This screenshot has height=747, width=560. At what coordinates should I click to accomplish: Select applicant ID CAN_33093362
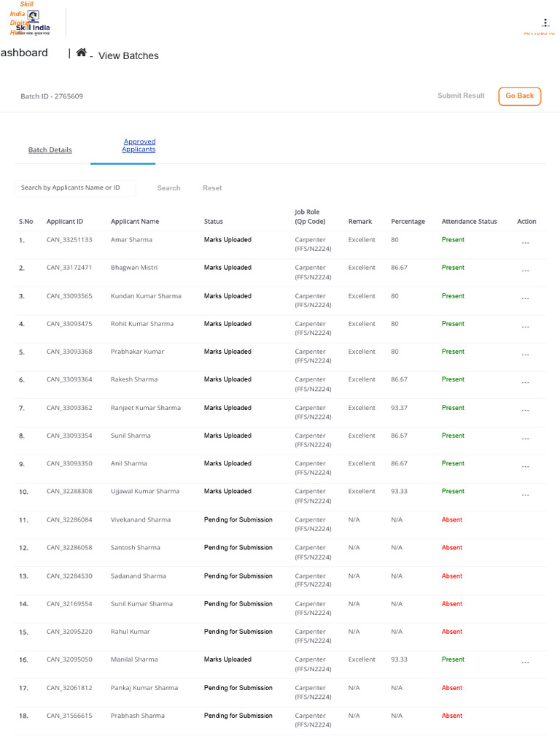coord(69,408)
